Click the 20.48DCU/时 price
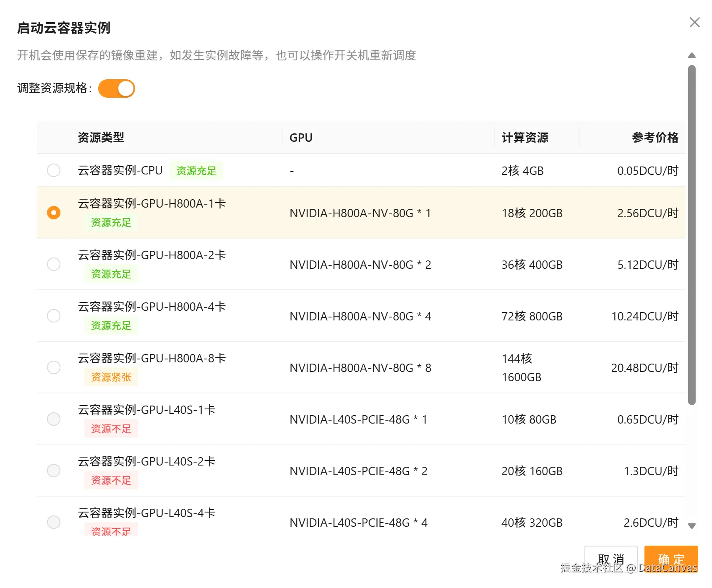The width and height of the screenshot is (712, 588). tap(645, 368)
